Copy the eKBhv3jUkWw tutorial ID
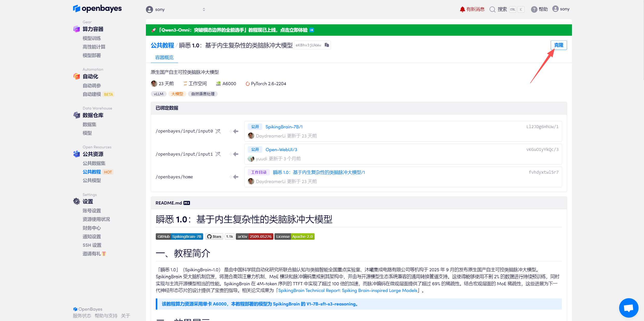644x321 pixels. click(x=327, y=45)
